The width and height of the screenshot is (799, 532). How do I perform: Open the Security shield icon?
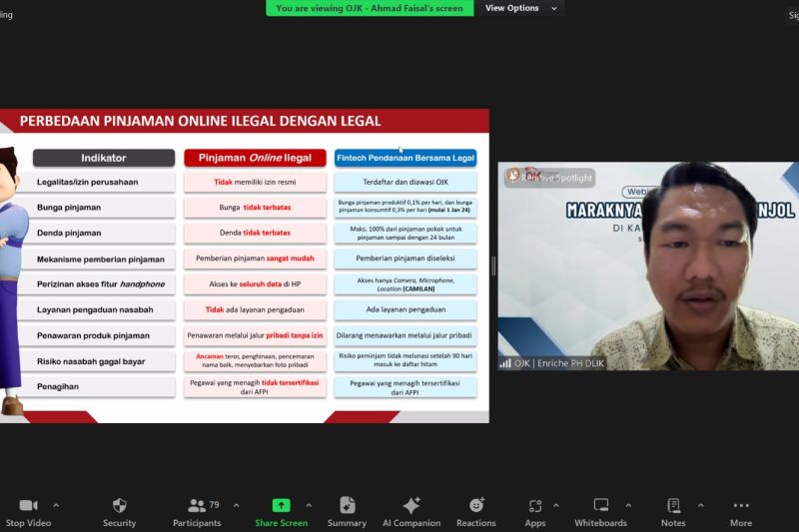119,505
